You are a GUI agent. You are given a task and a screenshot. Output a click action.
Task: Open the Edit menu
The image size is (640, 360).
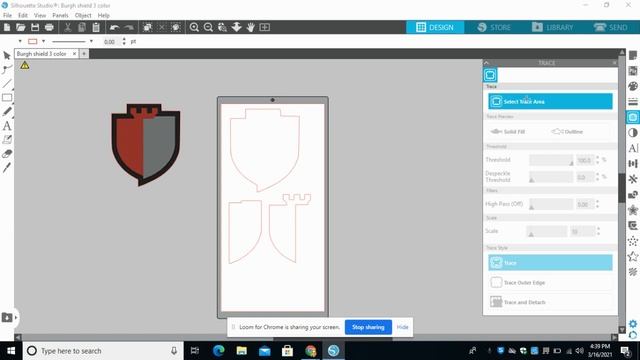tap(23, 15)
